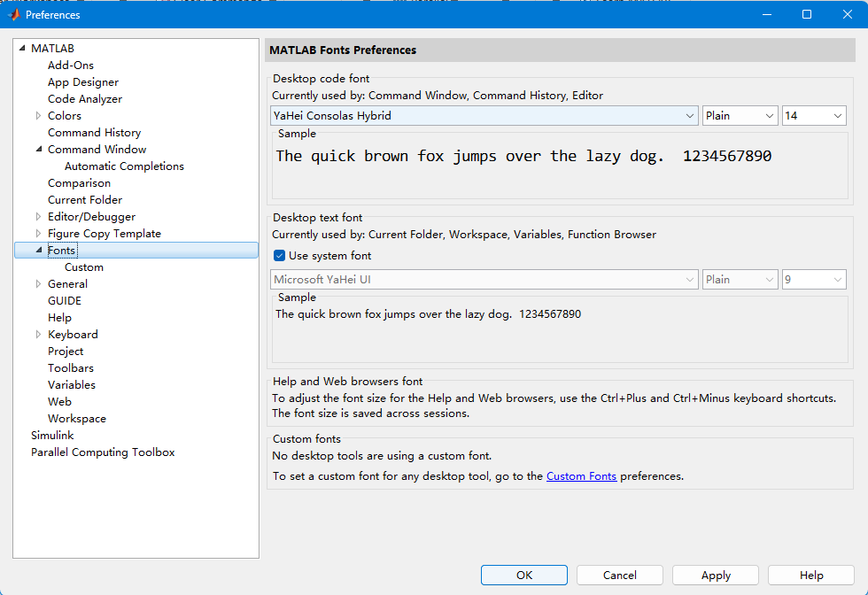Collapse the Command Window node arrow
The height and width of the screenshot is (595, 868).
39,149
